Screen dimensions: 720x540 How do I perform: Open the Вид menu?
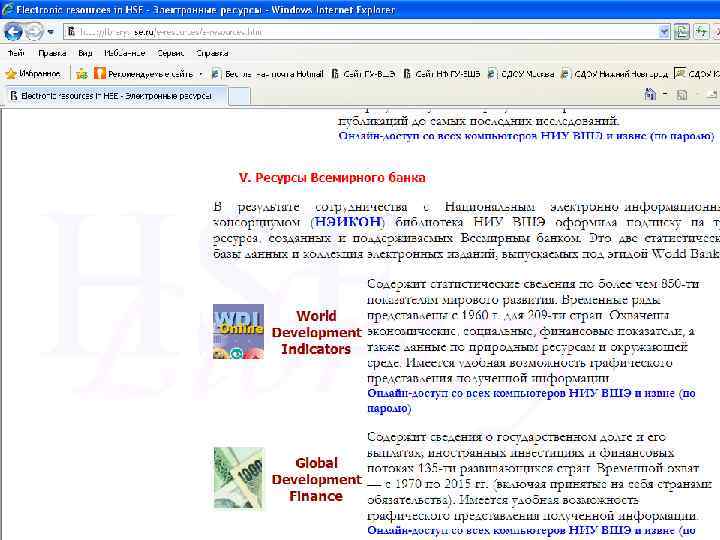pos(85,53)
